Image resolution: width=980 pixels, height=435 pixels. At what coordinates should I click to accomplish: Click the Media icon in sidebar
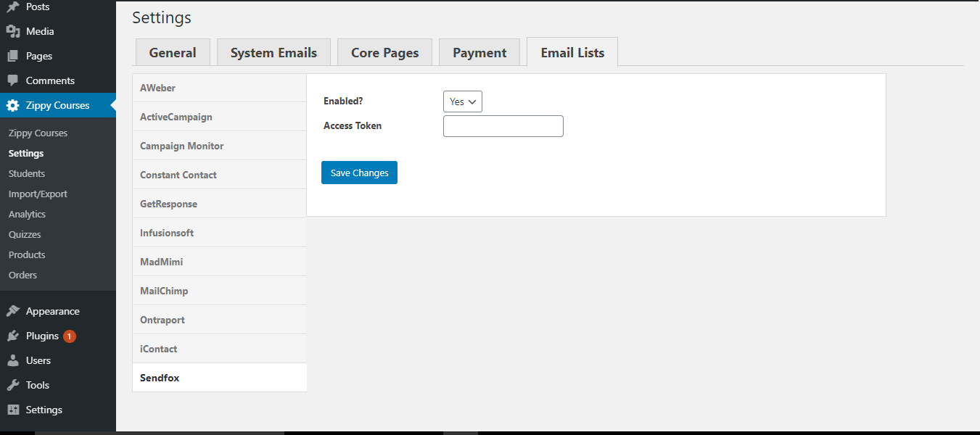click(x=13, y=31)
